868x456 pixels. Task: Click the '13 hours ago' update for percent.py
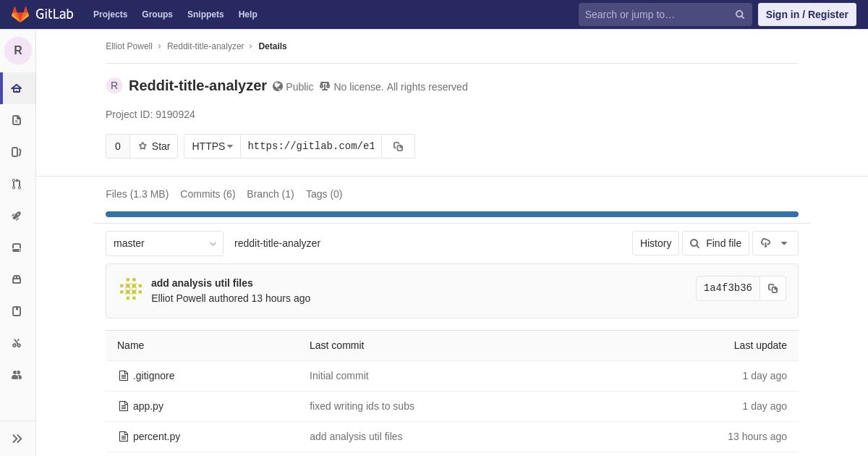pyautogui.click(x=757, y=436)
